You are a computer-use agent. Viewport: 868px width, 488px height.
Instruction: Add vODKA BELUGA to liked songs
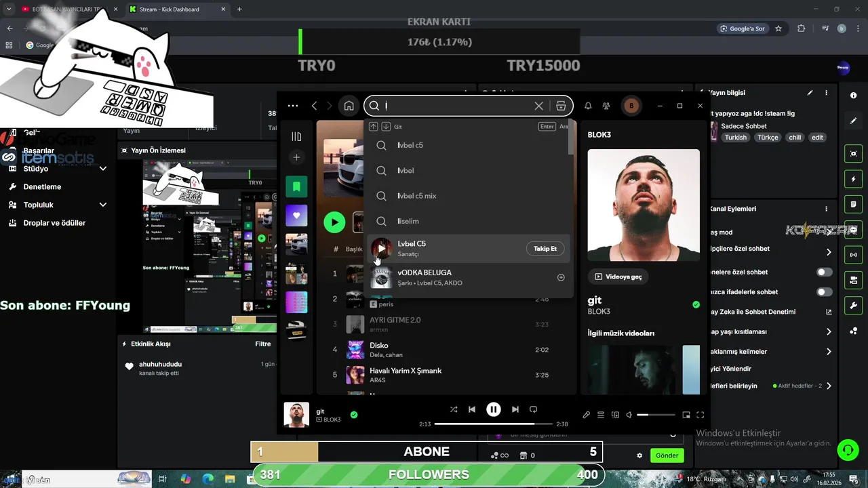point(561,277)
